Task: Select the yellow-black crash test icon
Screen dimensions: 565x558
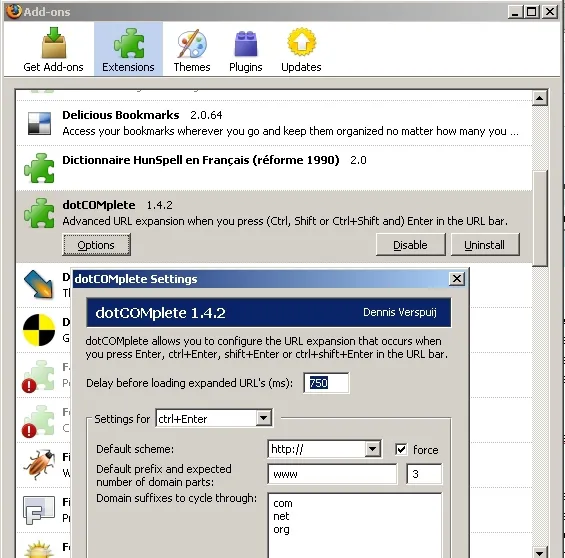Action: (x=39, y=330)
